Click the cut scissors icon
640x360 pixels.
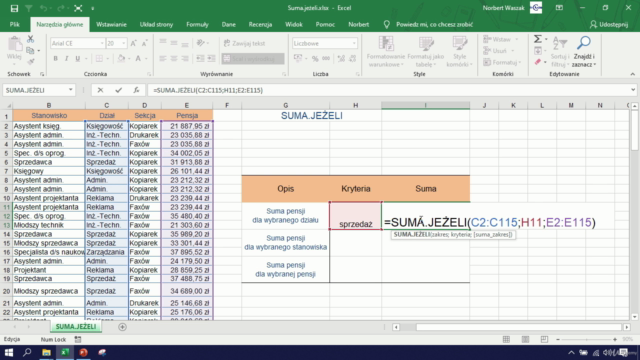pyautogui.click(x=31, y=39)
